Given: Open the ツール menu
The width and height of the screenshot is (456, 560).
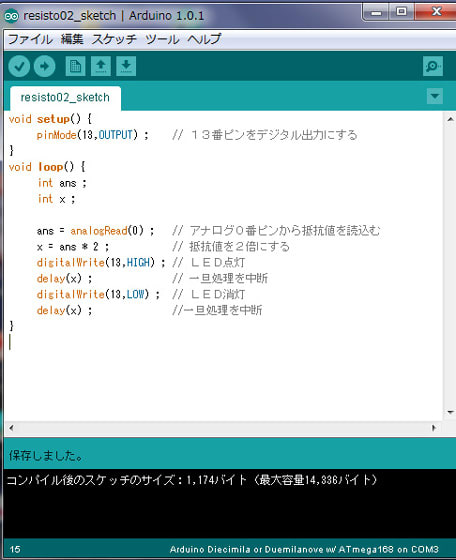Looking at the screenshot, I should click(162, 39).
